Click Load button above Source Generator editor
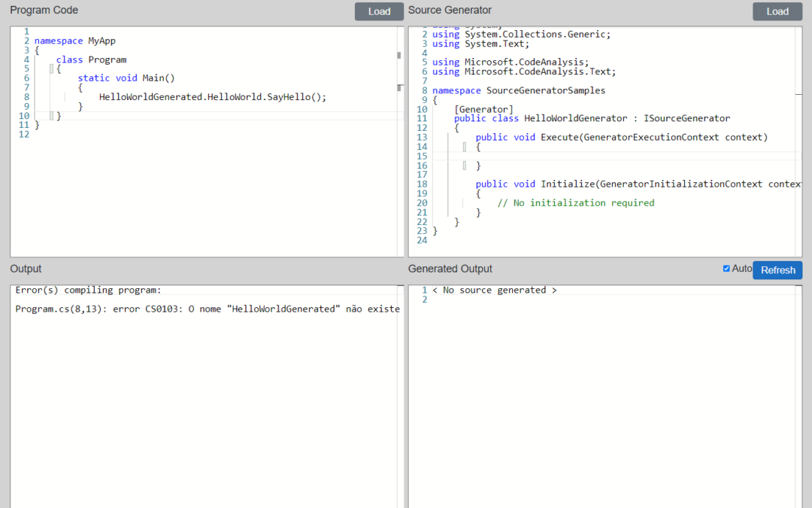The height and width of the screenshot is (508, 812). click(777, 11)
